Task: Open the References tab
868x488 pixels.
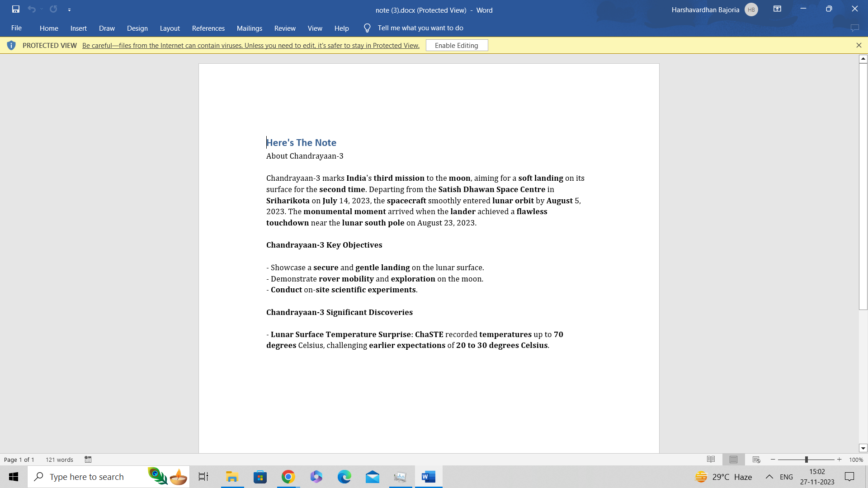Action: coord(208,28)
